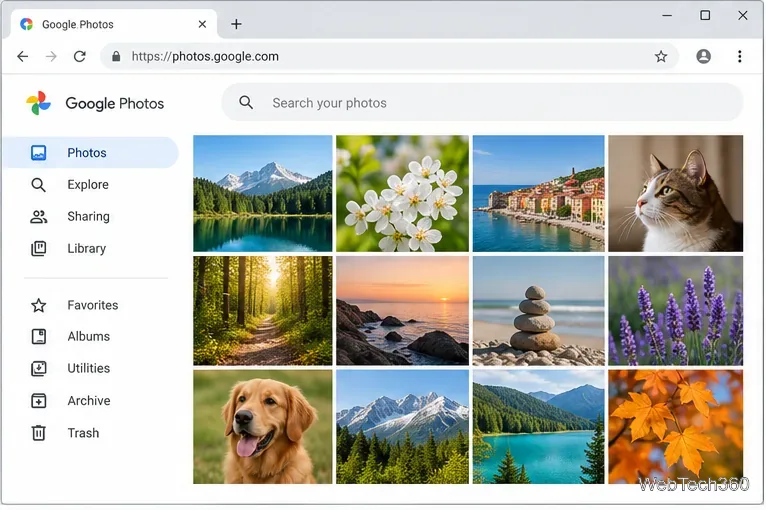The height and width of the screenshot is (510, 766).
Task: Close the Google Photos tab
Action: pos(202,24)
